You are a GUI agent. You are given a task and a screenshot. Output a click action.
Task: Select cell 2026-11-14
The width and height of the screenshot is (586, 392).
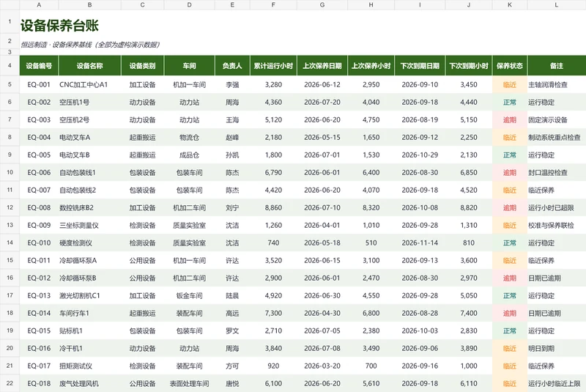tap(420, 243)
